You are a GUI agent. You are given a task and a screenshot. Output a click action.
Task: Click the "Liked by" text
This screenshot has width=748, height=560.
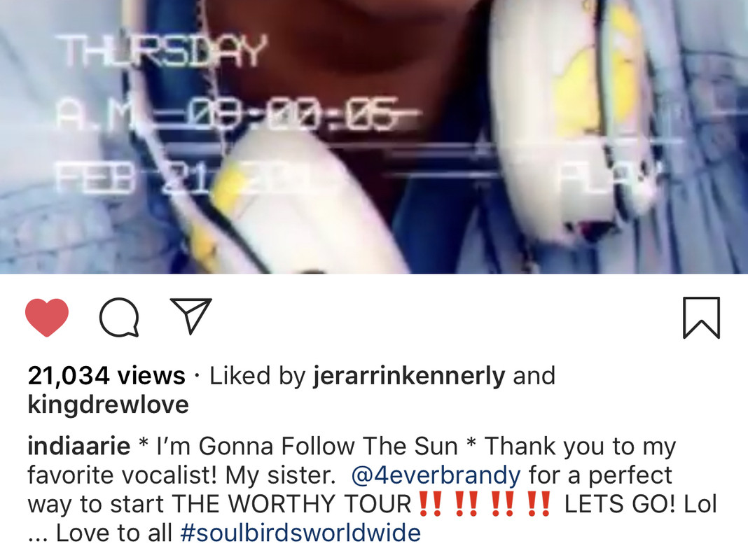coord(258,377)
